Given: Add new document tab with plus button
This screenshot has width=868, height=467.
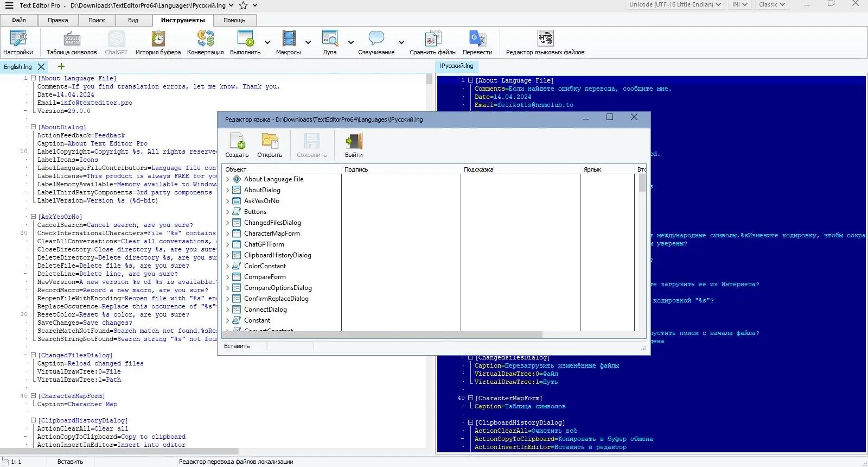Looking at the screenshot, I should 61,66.
